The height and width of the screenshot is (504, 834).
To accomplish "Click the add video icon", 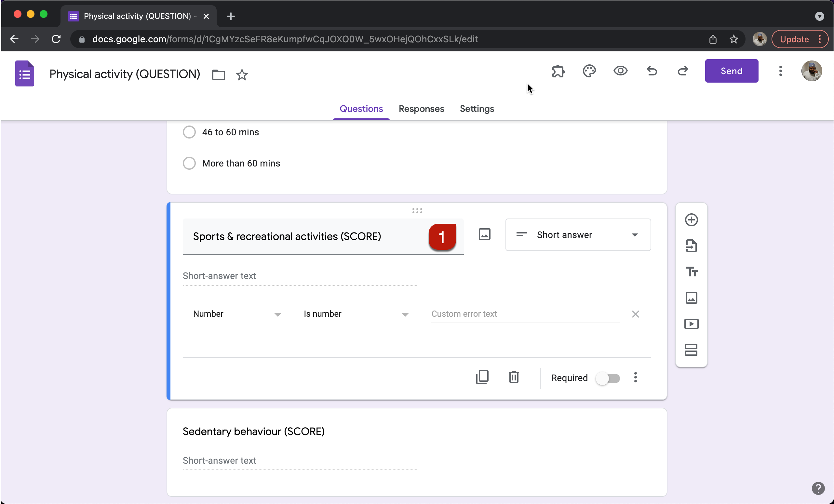I will coord(691,324).
